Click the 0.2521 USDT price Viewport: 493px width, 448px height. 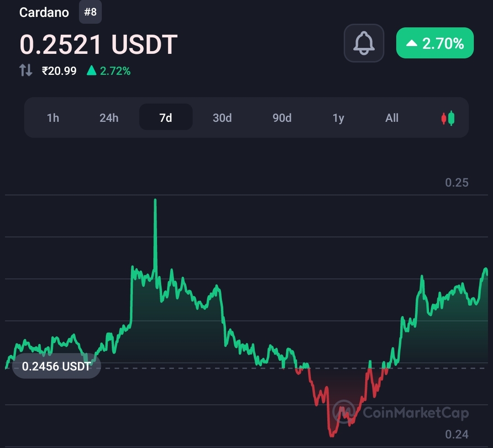[x=99, y=44]
